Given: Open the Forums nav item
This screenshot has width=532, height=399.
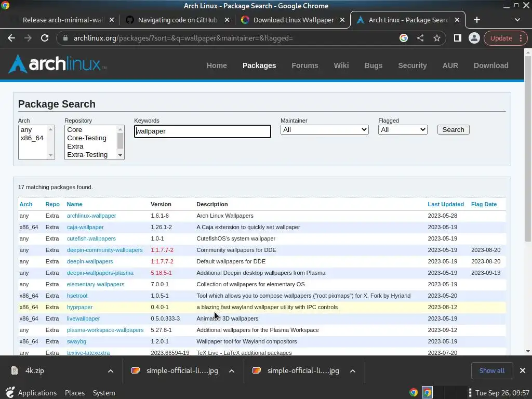Looking at the screenshot, I should (x=304, y=65).
